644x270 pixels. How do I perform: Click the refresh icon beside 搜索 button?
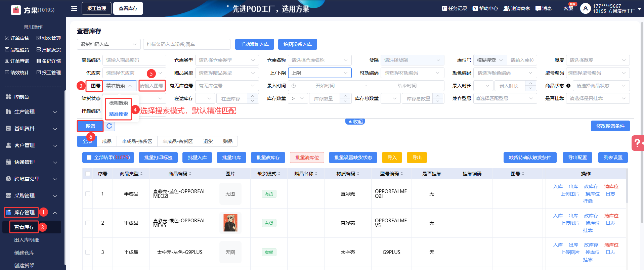109,126
